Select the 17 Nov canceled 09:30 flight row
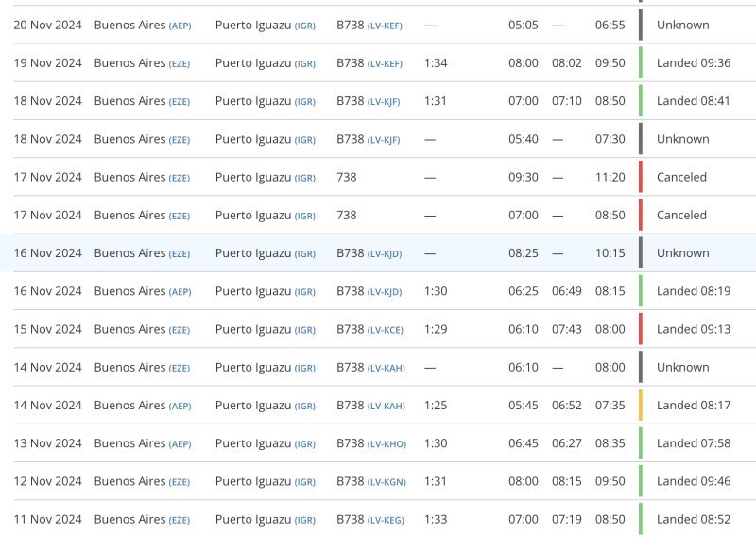This screenshot has height=537, width=756. 378,177
